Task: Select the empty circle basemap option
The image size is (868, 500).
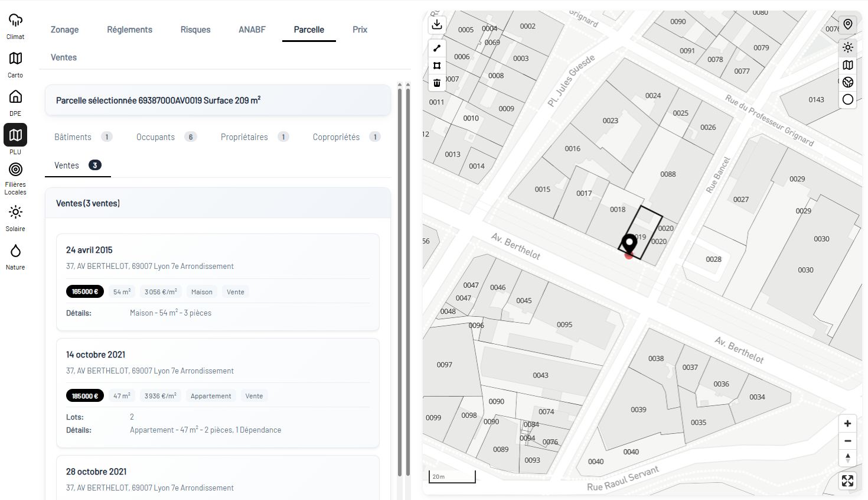Action: pyautogui.click(x=848, y=99)
